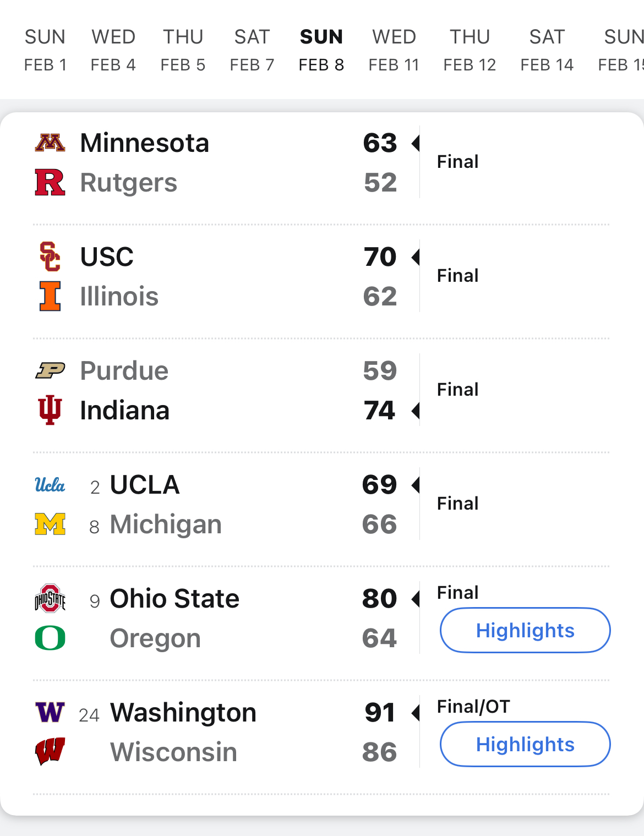
Task: Watch Ohio State vs Oregon highlights
Action: (525, 630)
